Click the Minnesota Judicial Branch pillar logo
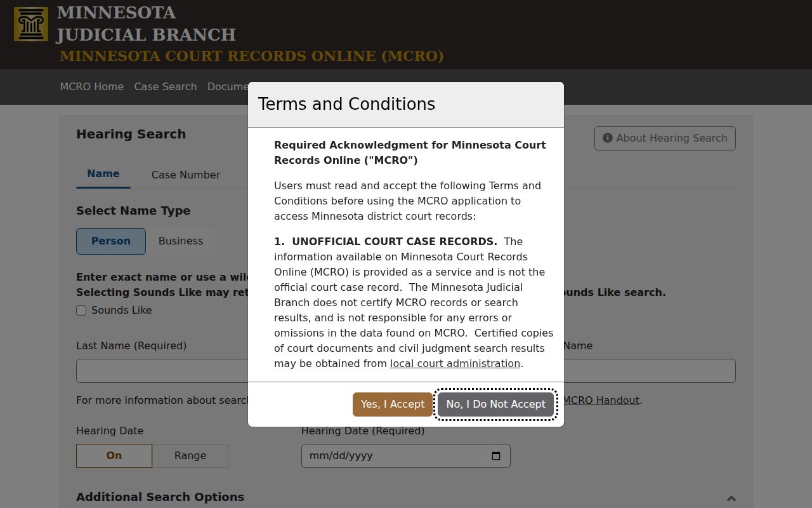 (x=31, y=24)
